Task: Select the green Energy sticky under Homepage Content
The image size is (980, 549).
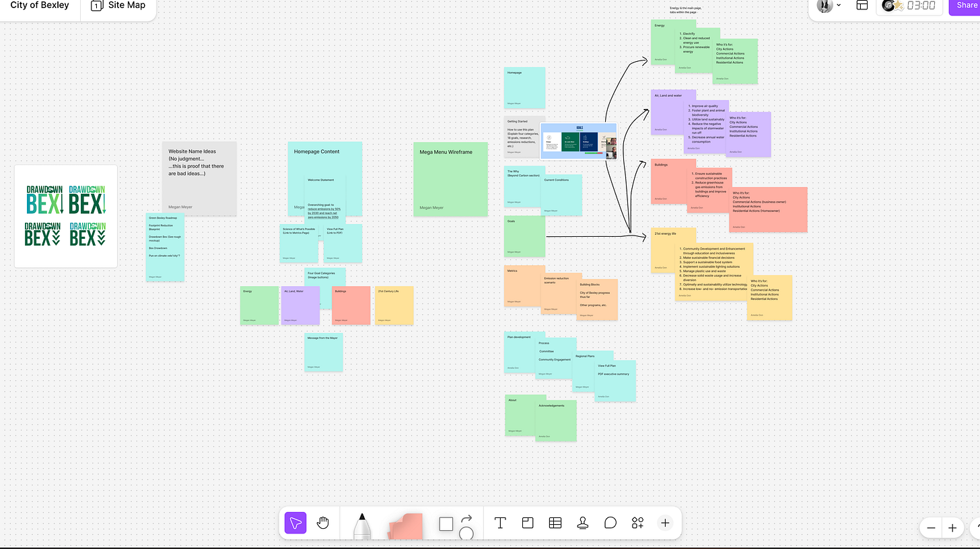Action: (260, 305)
